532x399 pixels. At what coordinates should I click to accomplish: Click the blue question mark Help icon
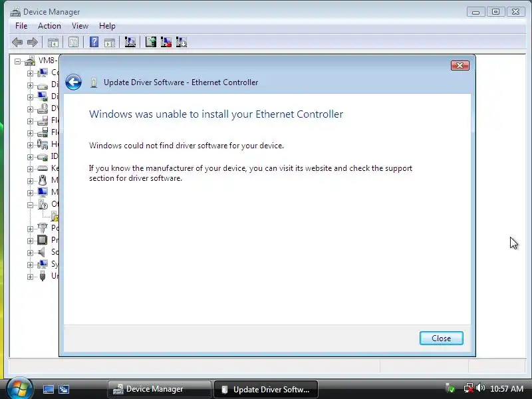point(94,43)
